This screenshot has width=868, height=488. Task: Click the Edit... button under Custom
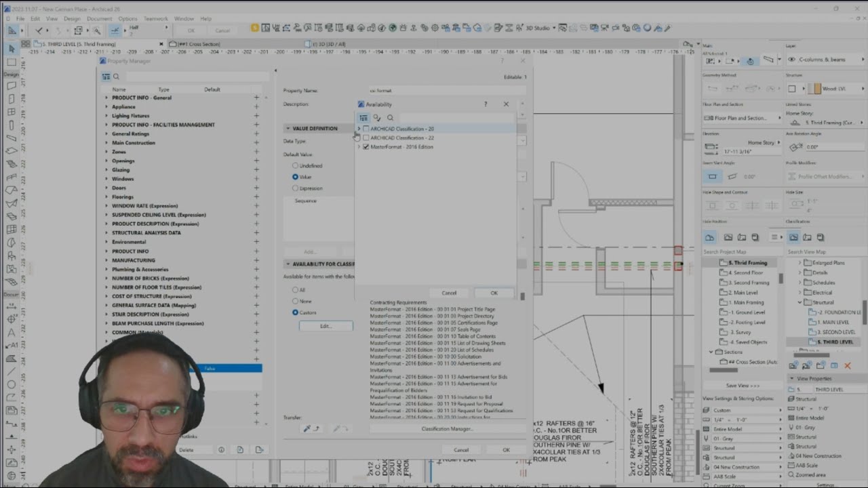[x=325, y=326]
